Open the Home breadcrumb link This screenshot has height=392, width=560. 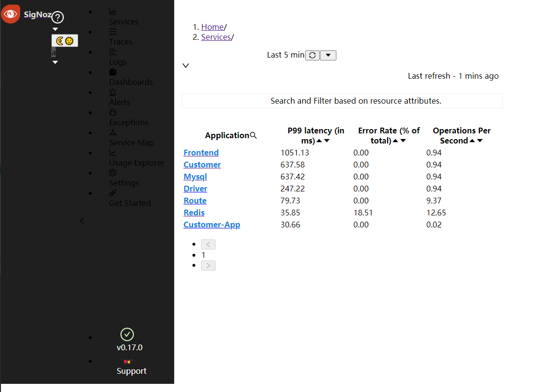point(212,26)
